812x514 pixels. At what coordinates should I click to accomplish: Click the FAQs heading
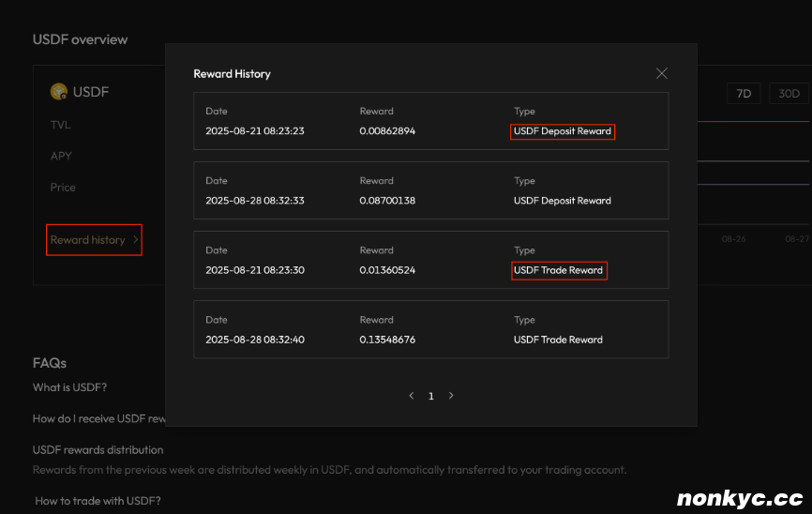(50, 363)
